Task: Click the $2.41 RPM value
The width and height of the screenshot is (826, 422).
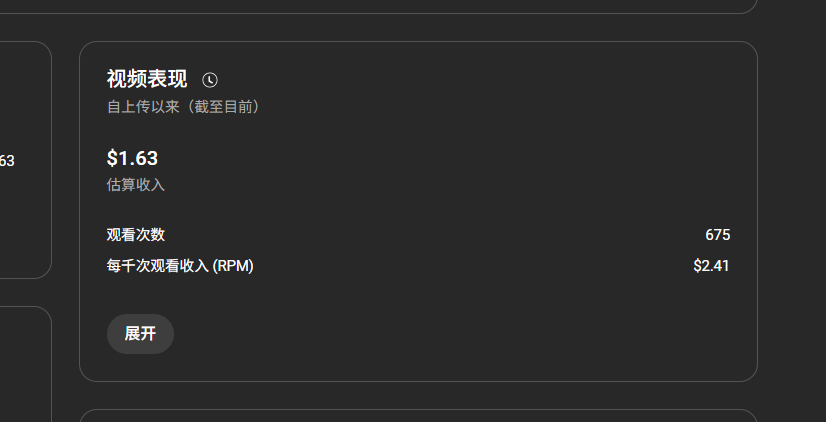Action: [711, 266]
